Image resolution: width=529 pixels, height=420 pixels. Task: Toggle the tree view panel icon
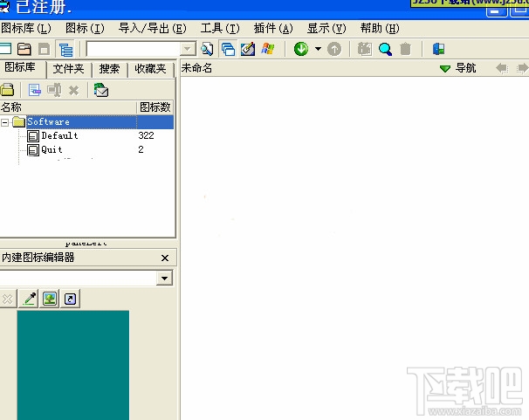[65, 49]
